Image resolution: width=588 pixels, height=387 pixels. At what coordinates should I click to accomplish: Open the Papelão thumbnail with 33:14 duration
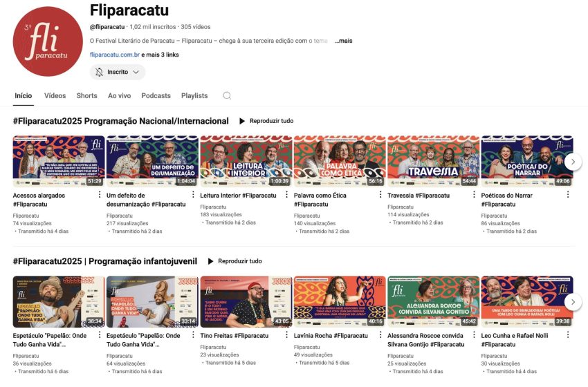[152, 301]
